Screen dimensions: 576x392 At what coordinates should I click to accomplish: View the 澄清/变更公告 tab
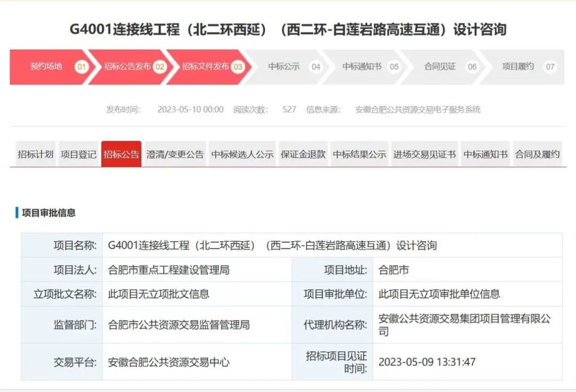pyautogui.click(x=177, y=154)
